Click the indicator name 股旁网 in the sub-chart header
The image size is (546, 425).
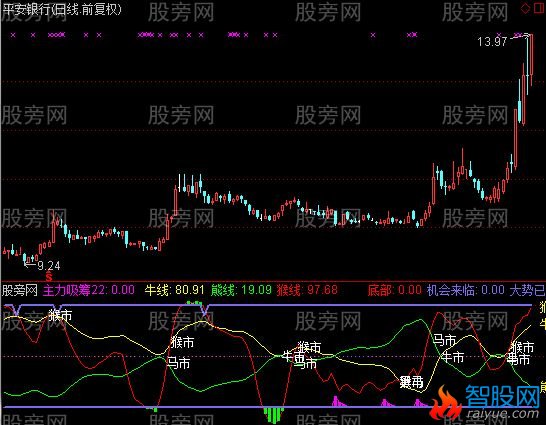click(20, 290)
